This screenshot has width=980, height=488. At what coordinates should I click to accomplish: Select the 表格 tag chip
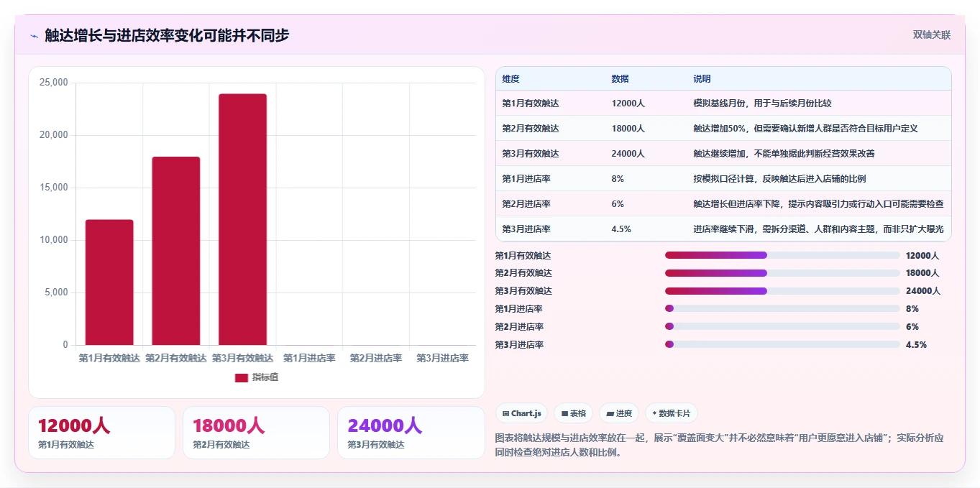pos(574,413)
